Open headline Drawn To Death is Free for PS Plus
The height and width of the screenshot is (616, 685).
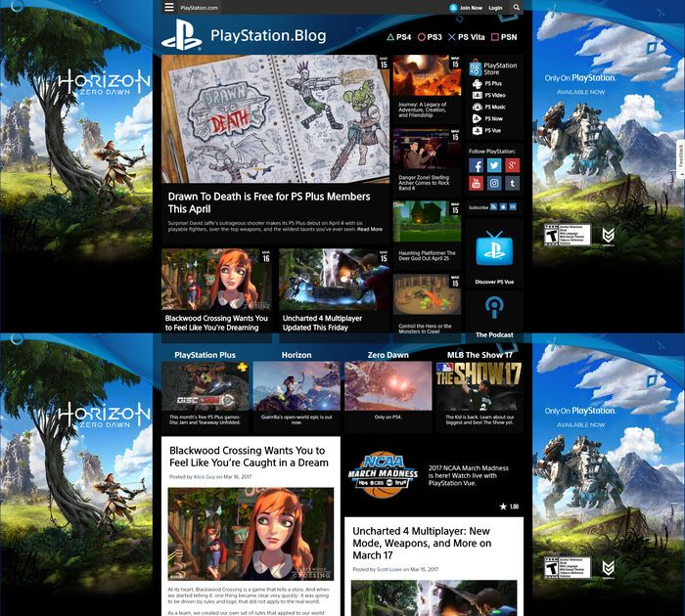[269, 202]
